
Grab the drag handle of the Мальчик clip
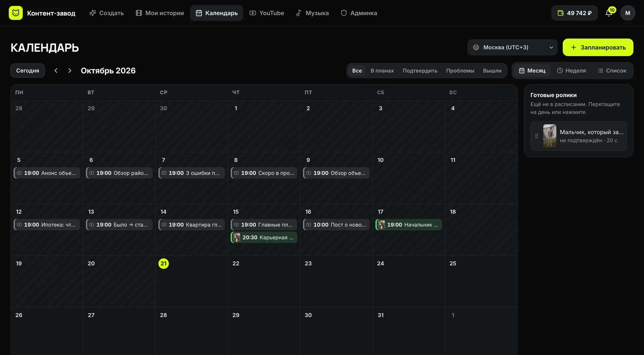pos(537,136)
